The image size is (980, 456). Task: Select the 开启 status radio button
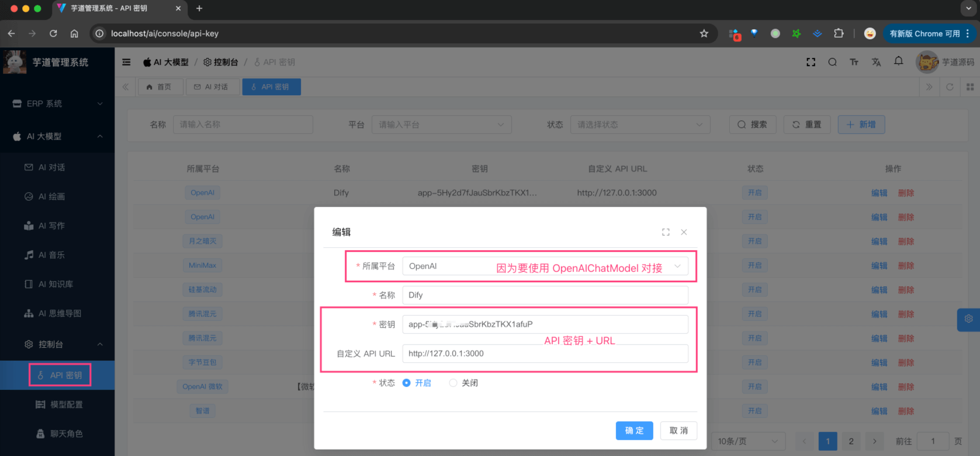click(407, 383)
